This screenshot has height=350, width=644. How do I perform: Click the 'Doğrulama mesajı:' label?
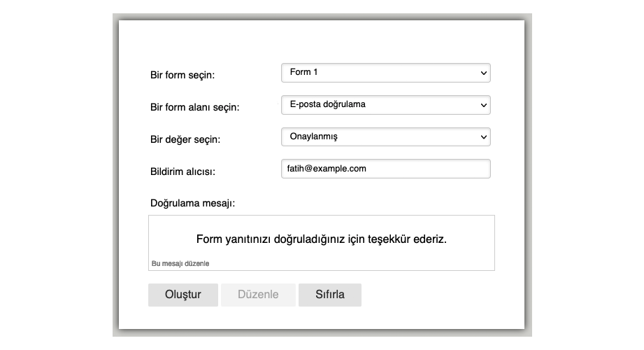point(192,203)
